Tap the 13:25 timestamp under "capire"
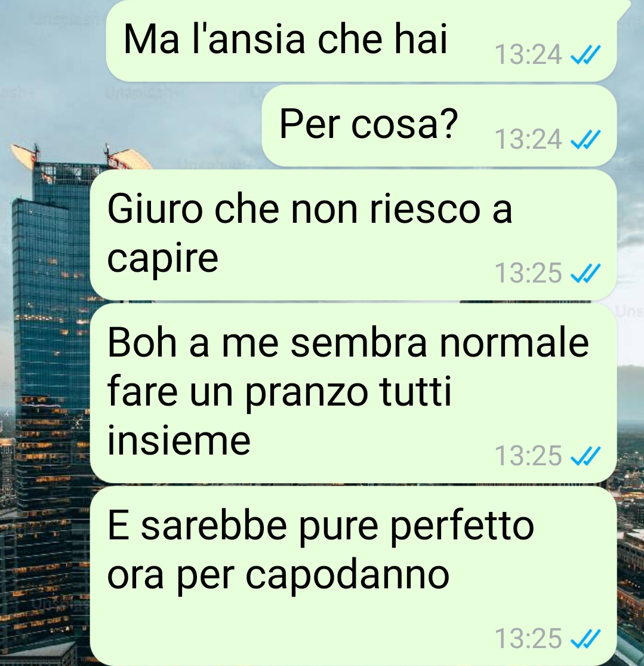The height and width of the screenshot is (666, 644). pos(528,273)
